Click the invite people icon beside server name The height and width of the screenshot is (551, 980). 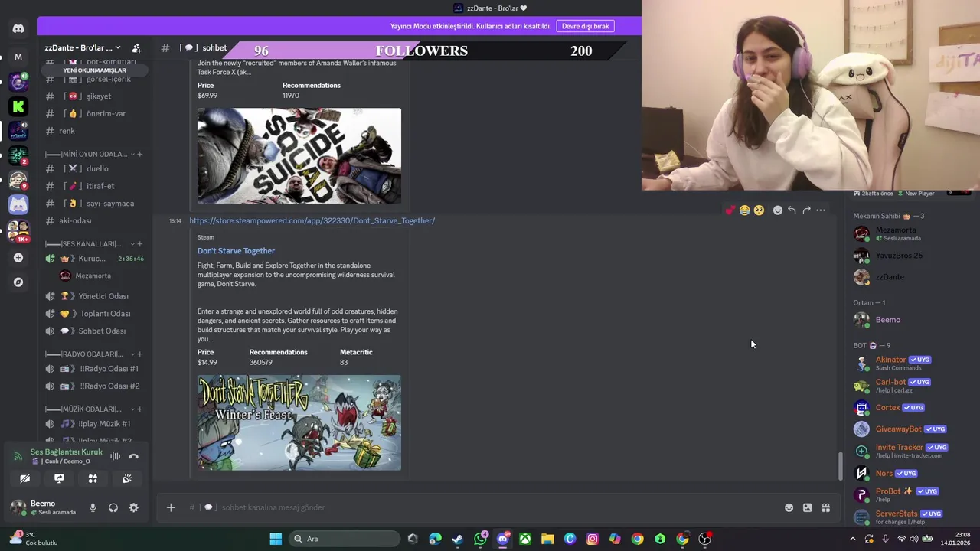136,47
